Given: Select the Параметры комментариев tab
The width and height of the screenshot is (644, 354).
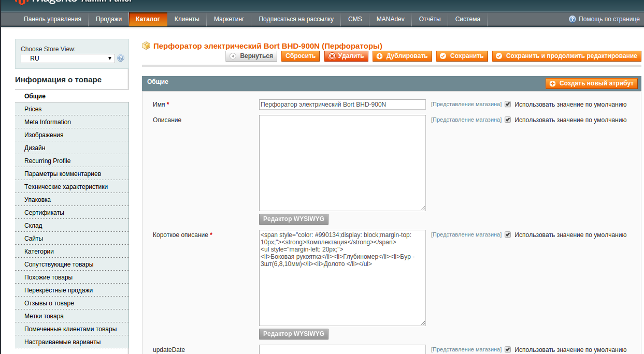Looking at the screenshot, I should pos(71,174).
